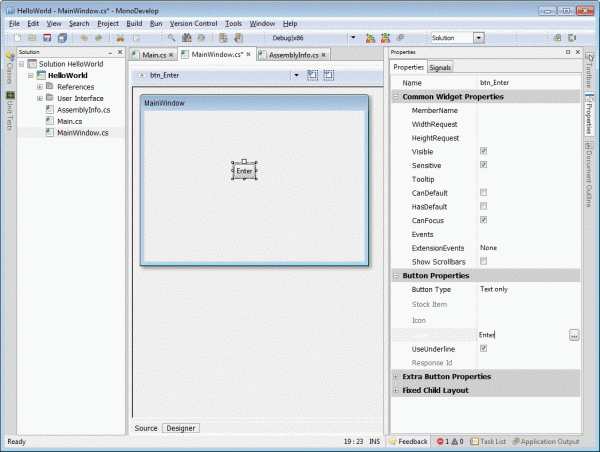Open the File menu
The width and height of the screenshot is (600, 452).
coord(14,24)
